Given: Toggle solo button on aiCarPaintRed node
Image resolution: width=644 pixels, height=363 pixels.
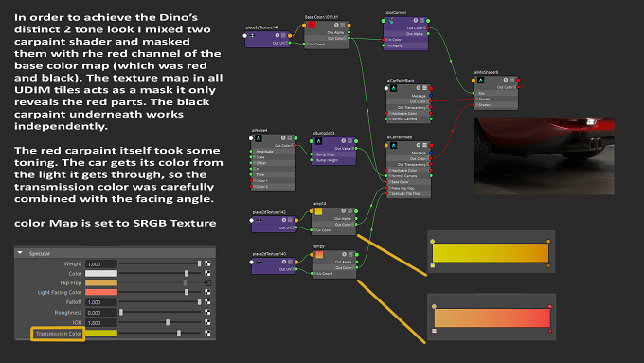Looking at the screenshot, I should pos(419,145).
